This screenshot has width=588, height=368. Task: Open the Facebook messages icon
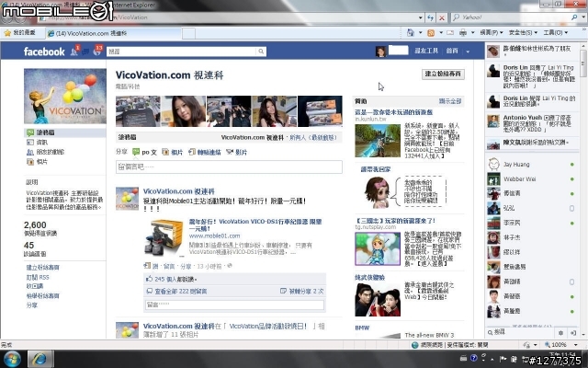tap(85, 52)
